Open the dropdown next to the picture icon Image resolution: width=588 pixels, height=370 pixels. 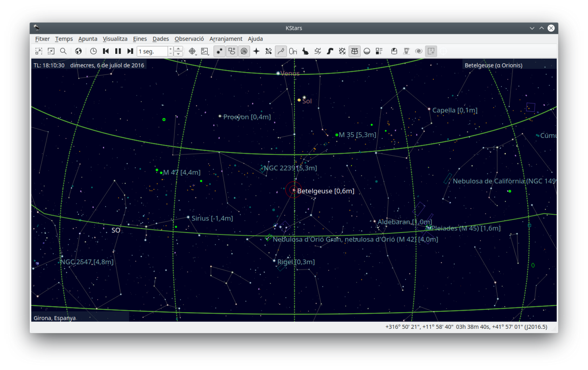[209, 53]
